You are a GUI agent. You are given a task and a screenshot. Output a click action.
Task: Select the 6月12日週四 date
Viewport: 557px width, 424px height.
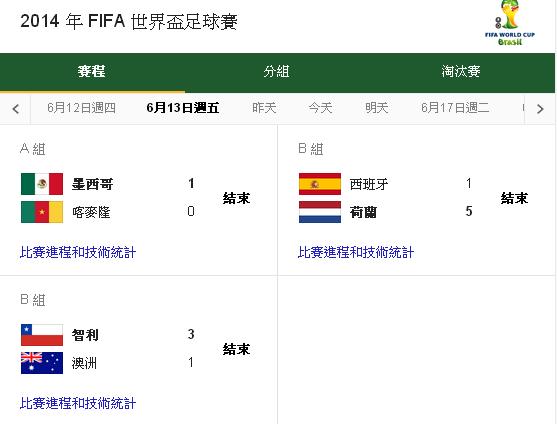[x=81, y=108]
